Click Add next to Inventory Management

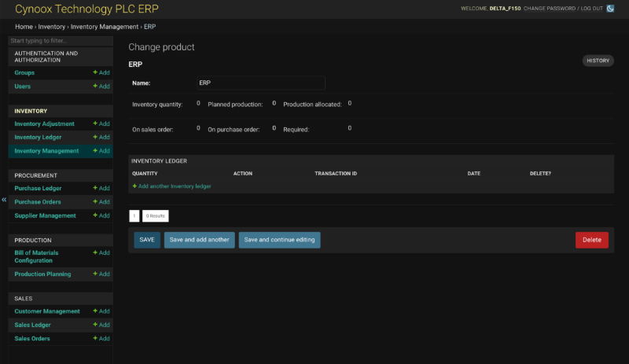pyautogui.click(x=101, y=151)
